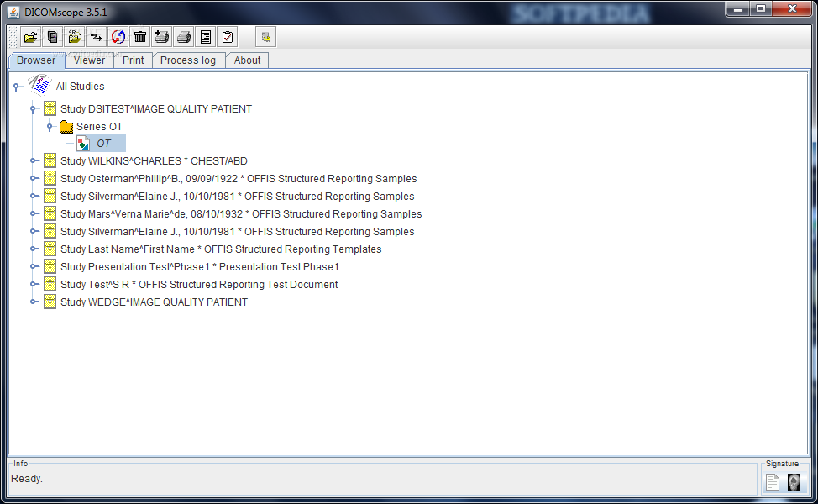Click the zigzag arrow send icon
This screenshot has width=818, height=504.
coord(97,37)
